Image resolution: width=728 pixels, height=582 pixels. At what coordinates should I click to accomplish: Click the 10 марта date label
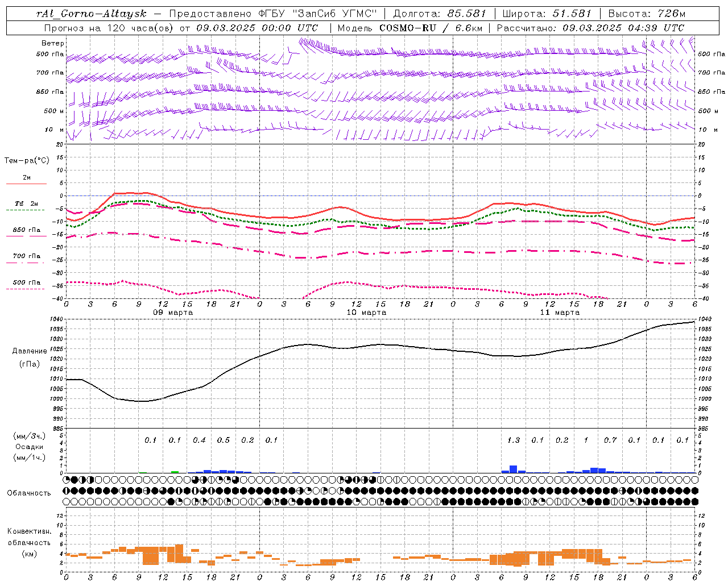[366, 313]
